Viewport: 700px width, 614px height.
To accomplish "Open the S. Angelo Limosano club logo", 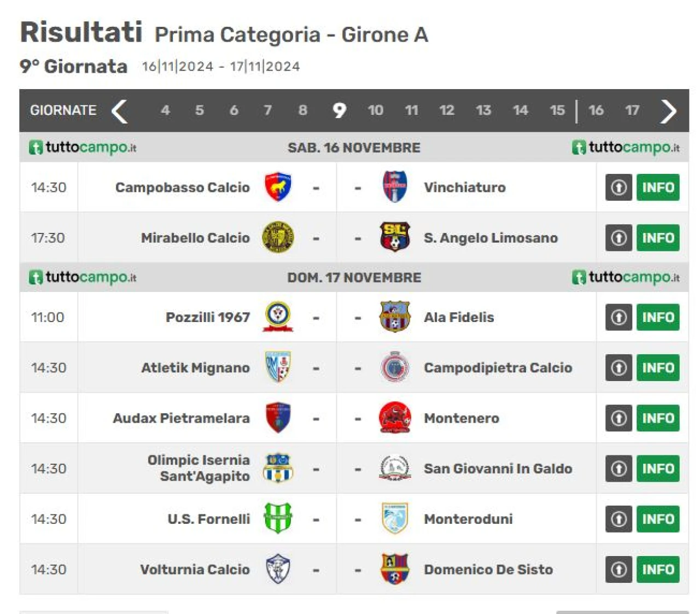I will [395, 237].
